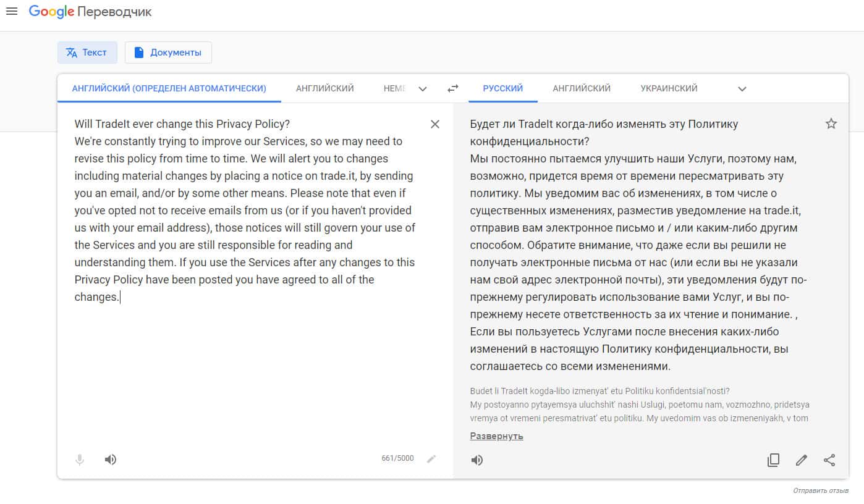Switch to Документы translation mode
This screenshot has width=864, height=504.
[168, 52]
